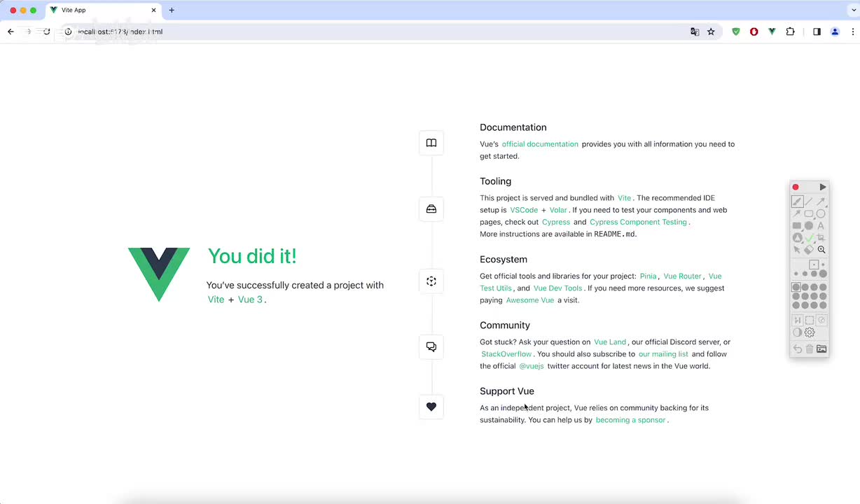Click the Community chat bubbles icon
The image size is (860, 504).
431,346
